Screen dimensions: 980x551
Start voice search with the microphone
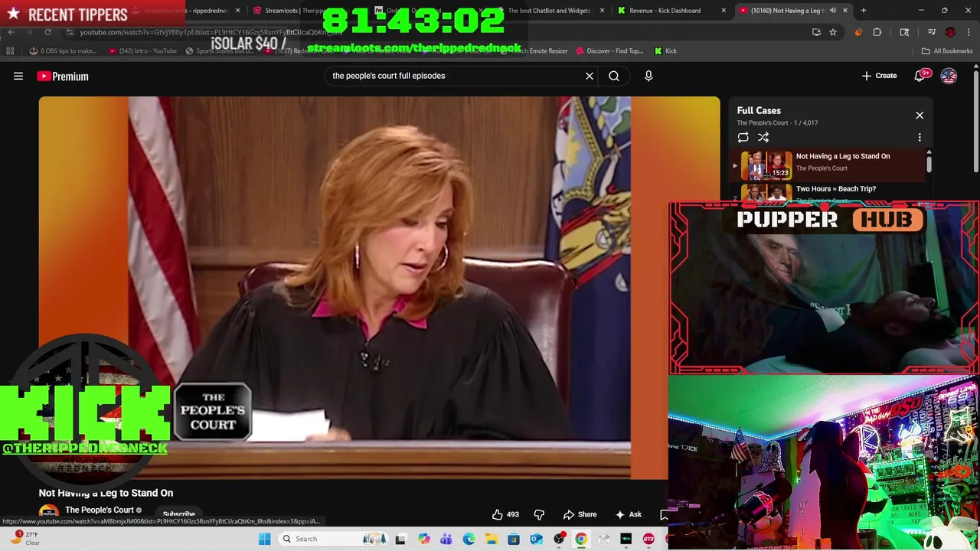[x=648, y=76]
